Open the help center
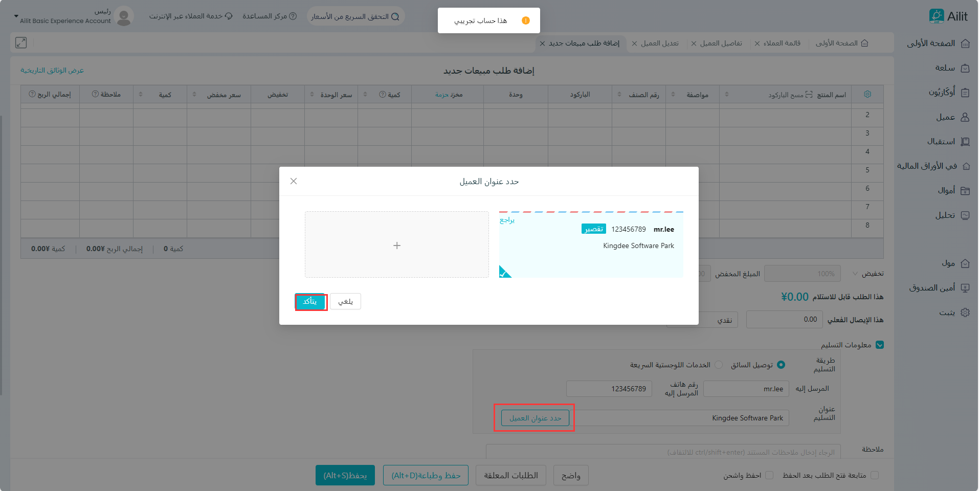980x491 pixels. (270, 16)
